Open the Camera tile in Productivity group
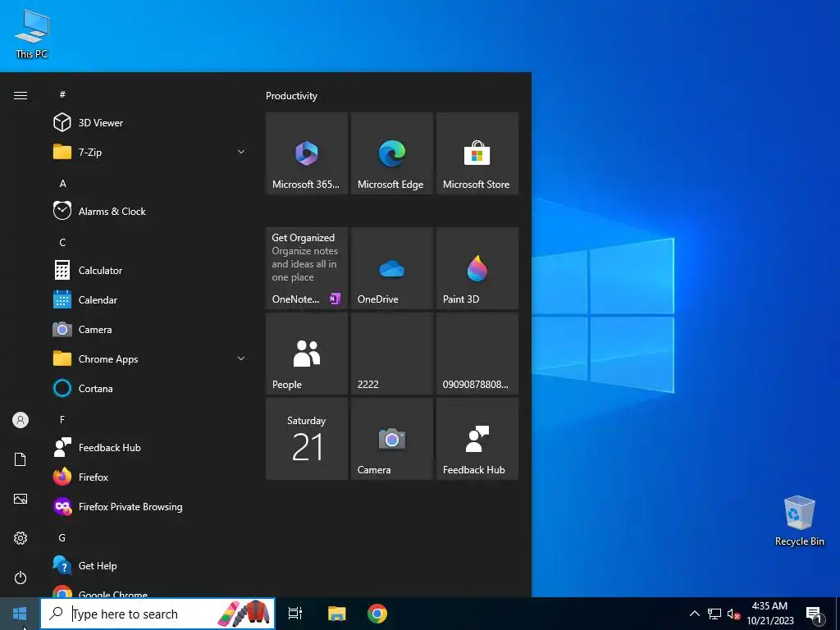The width and height of the screenshot is (840, 630). [391, 439]
